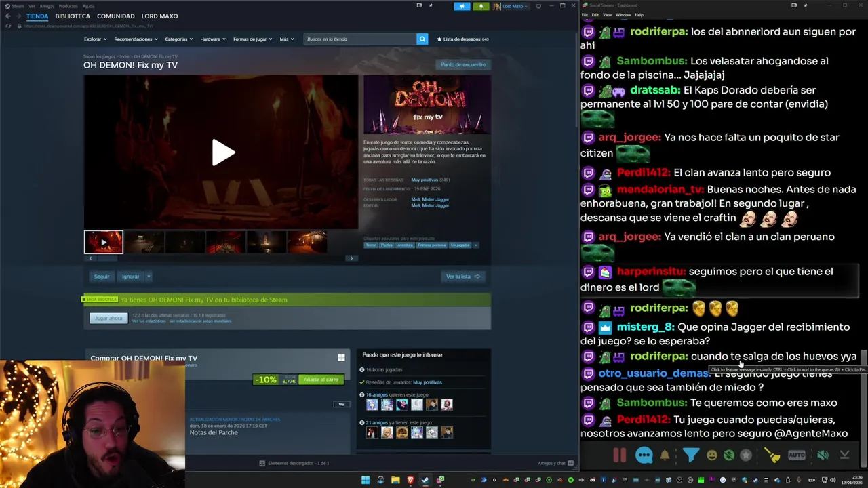The width and height of the screenshot is (868, 488).
Task: Click the Punto de encuentro button
Action: click(x=463, y=64)
